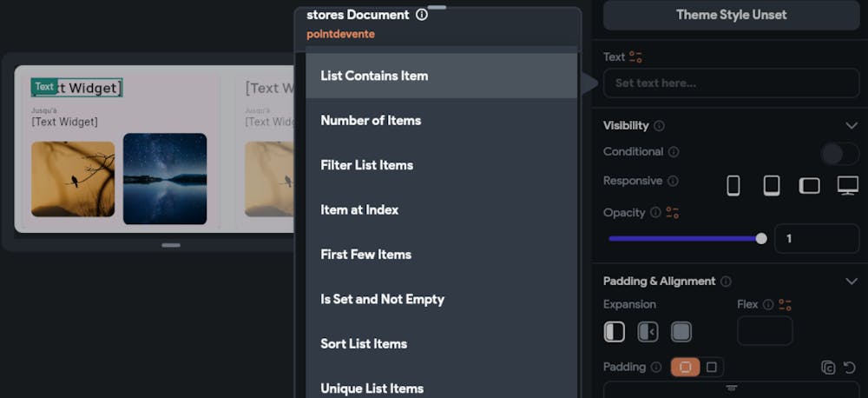Click the Opacity variable binding icon
868x398 pixels.
tap(672, 213)
